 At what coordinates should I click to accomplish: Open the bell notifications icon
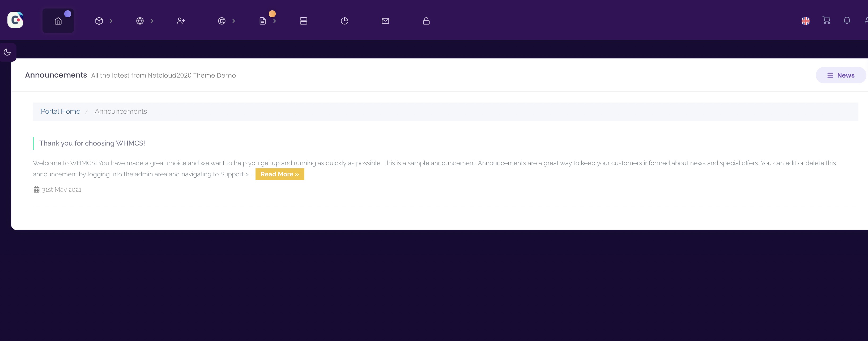click(x=847, y=20)
